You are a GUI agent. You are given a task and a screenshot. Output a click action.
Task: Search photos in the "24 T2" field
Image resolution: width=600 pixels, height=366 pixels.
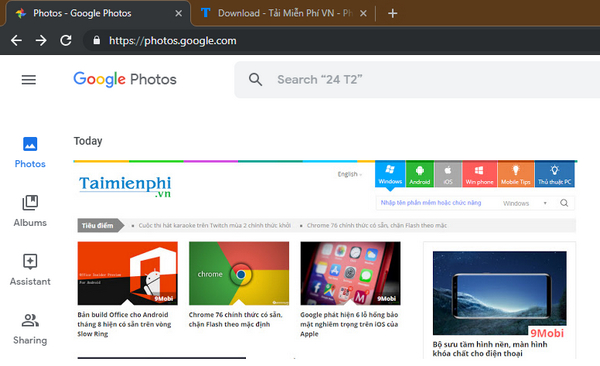(x=417, y=80)
